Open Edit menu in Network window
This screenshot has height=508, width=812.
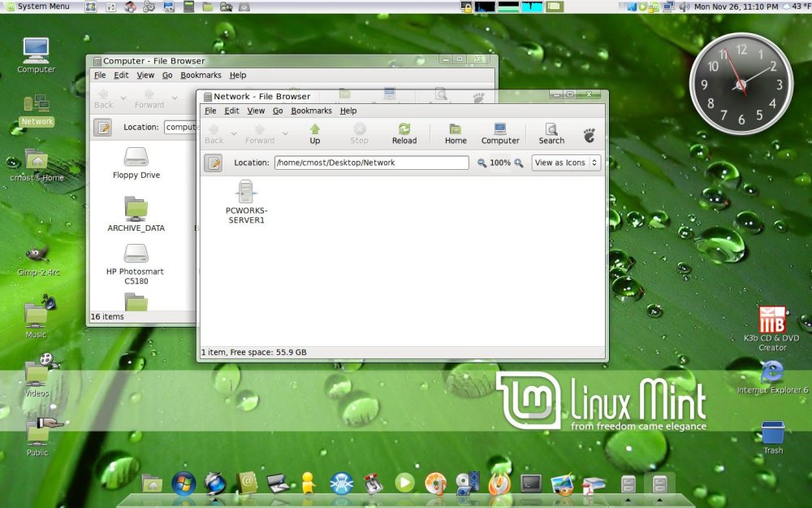point(231,111)
